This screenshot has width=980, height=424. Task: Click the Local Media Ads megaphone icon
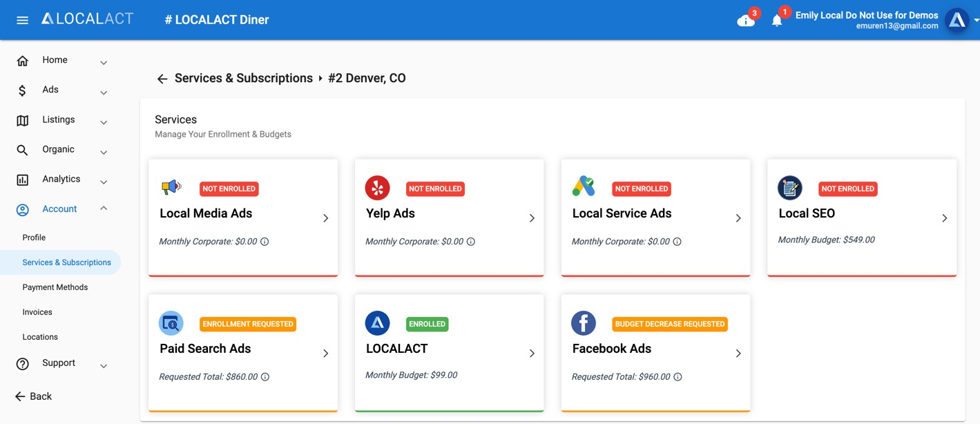tap(171, 186)
